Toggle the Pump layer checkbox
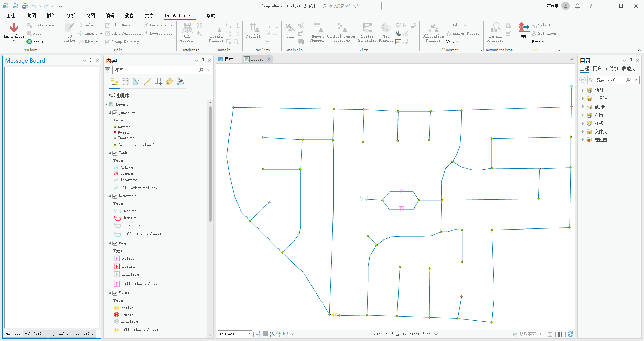The image size is (644, 341). point(115,243)
